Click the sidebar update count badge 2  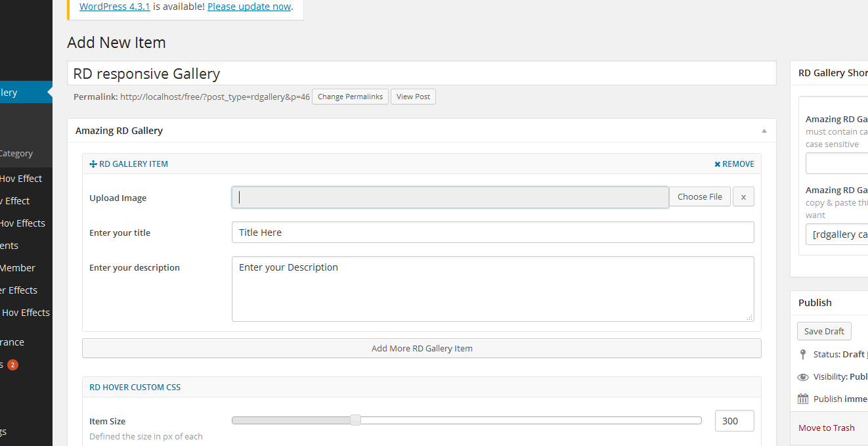(12, 365)
